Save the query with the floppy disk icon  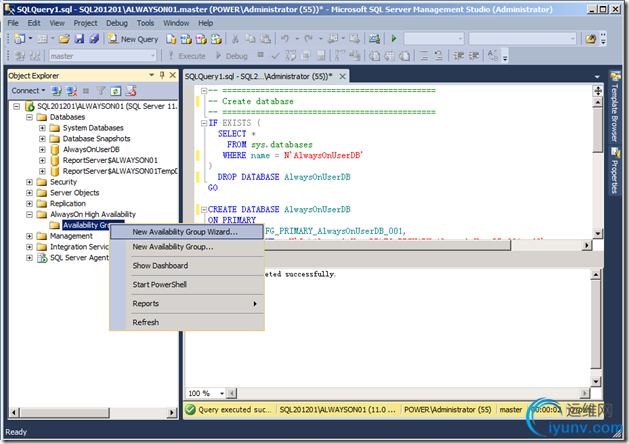tap(79, 39)
